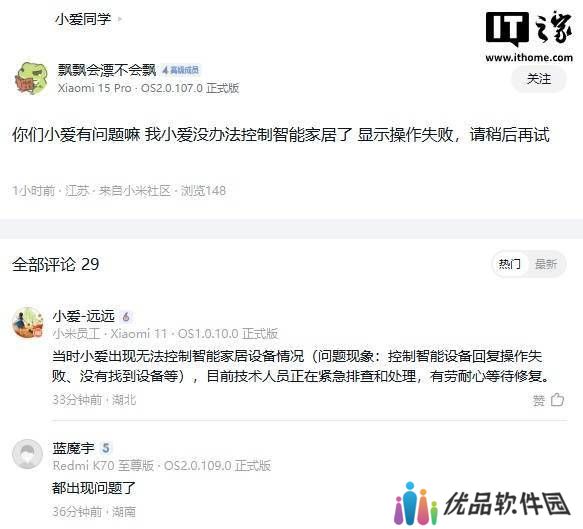Follow the poster with the 关注 button
This screenshot has height=529, width=583.
click(x=539, y=79)
